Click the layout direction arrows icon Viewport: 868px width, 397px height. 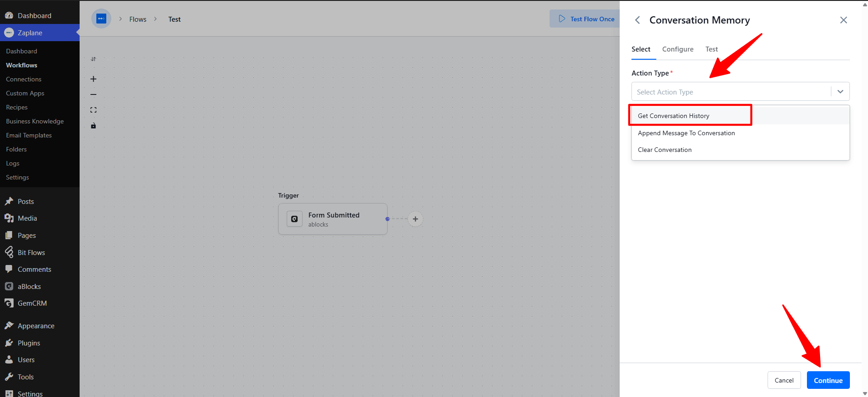[x=93, y=59]
